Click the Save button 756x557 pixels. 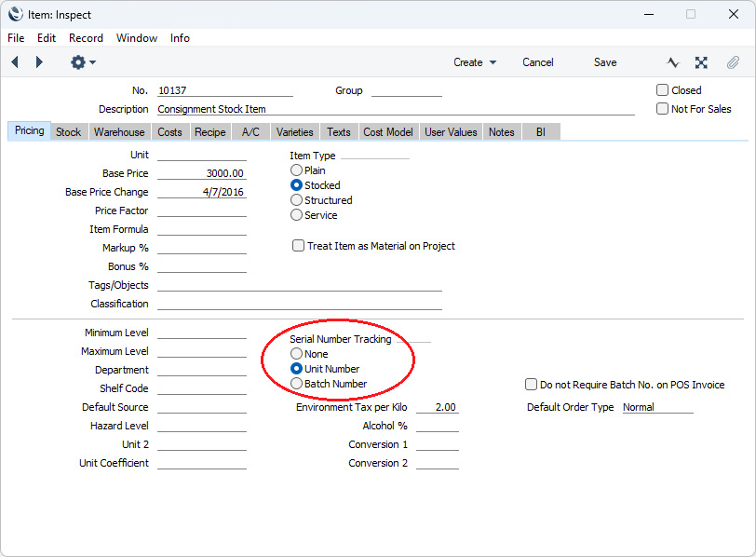coord(605,62)
